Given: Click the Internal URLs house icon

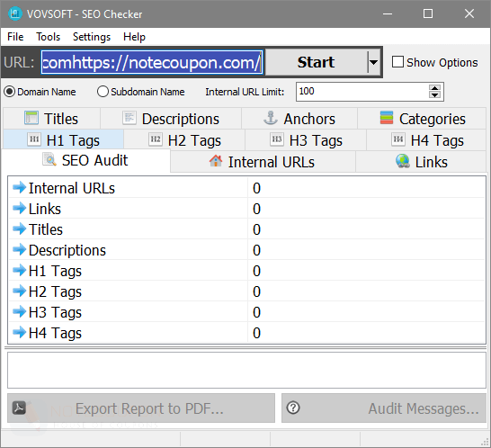Looking at the screenshot, I should coord(216,161).
